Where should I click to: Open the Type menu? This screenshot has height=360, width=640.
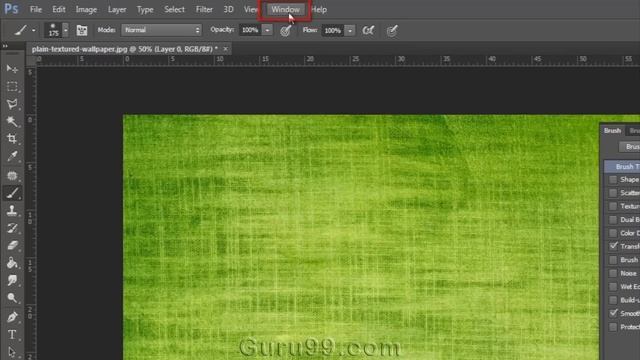145,9
